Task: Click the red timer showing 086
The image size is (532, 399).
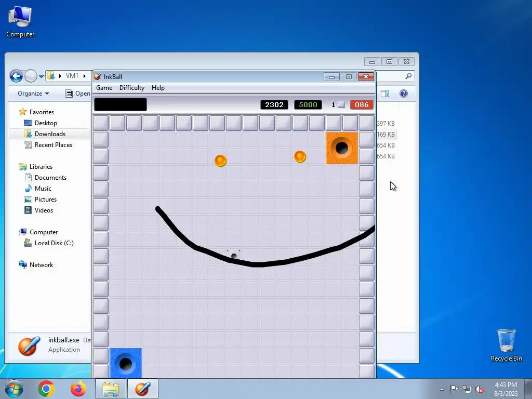Action: [x=362, y=104]
